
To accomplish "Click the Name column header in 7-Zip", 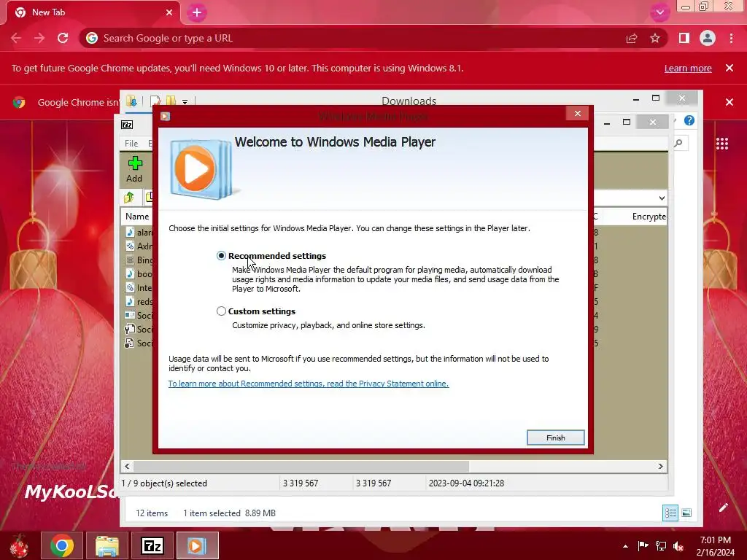I will point(137,216).
